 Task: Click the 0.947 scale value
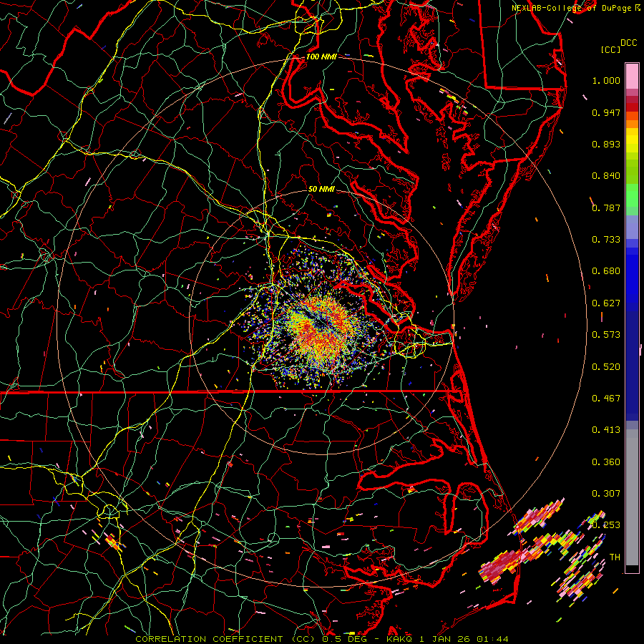click(606, 112)
